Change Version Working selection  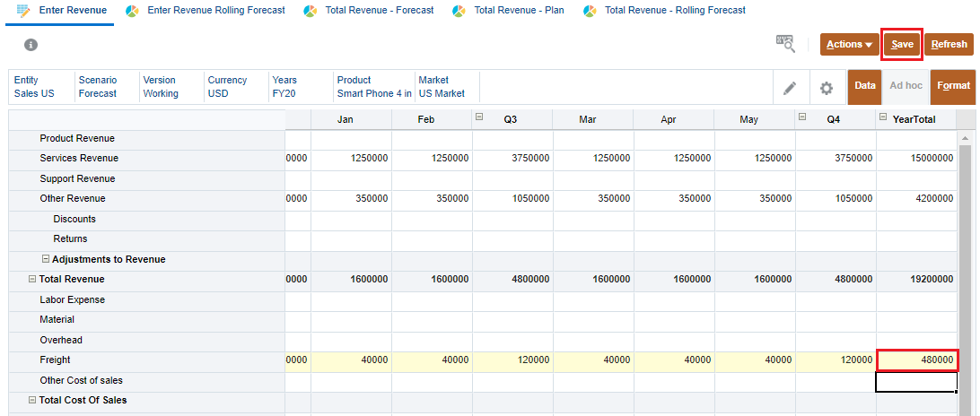[x=161, y=87]
